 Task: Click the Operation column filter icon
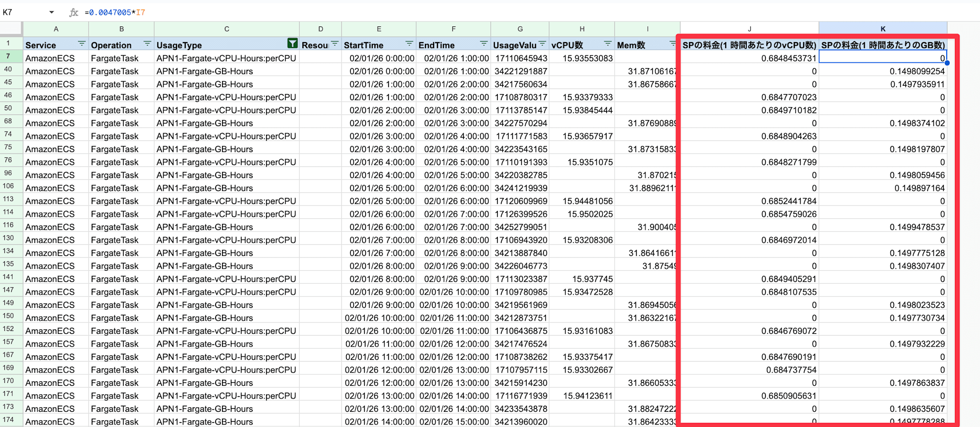[x=147, y=44]
